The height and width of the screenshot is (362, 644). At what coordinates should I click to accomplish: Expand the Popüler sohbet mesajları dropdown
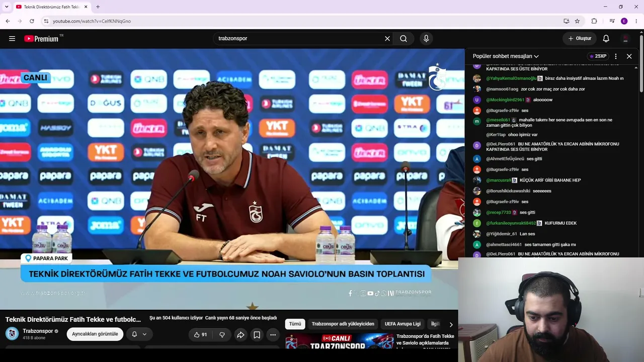[x=506, y=56]
